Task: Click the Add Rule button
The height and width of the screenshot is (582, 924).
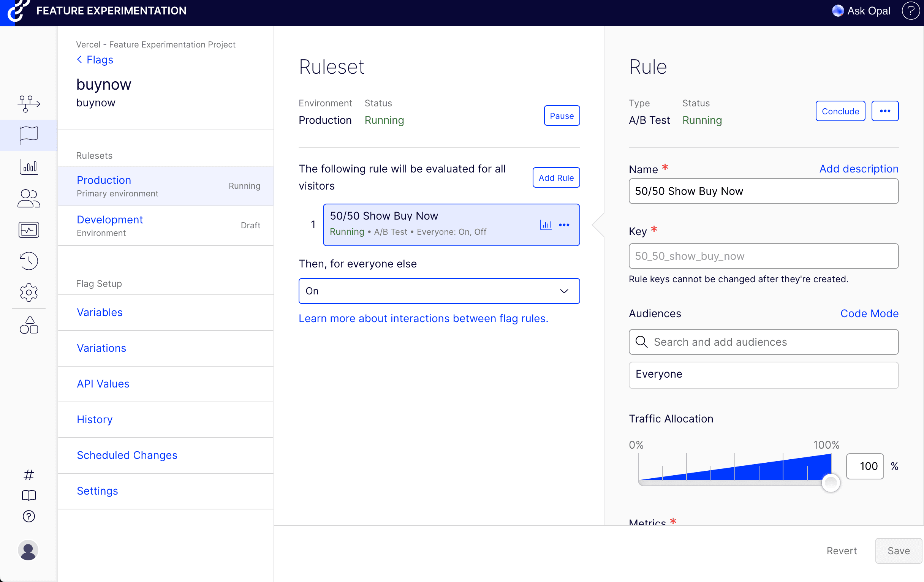Action: click(555, 178)
